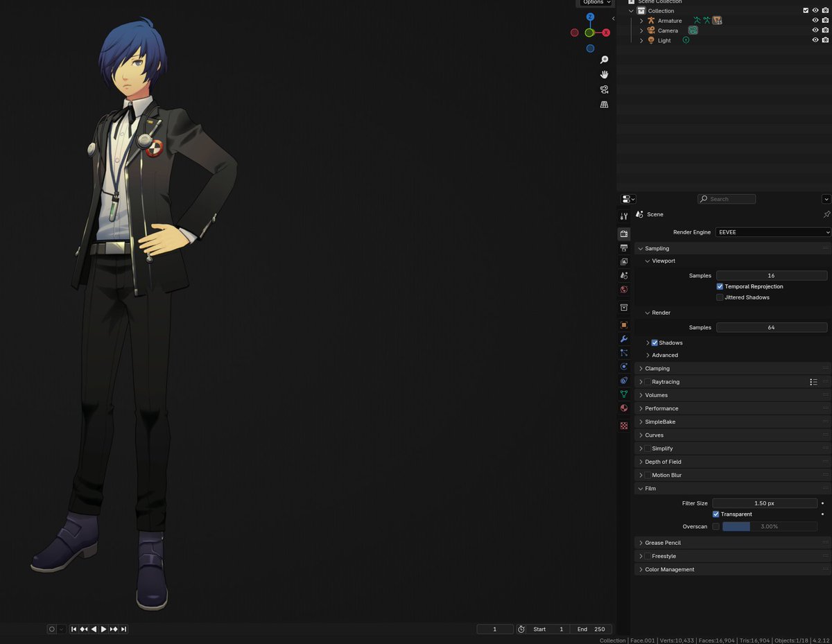This screenshot has width=832, height=644.
Task: Expand the Armature tree item
Action: coord(641,21)
